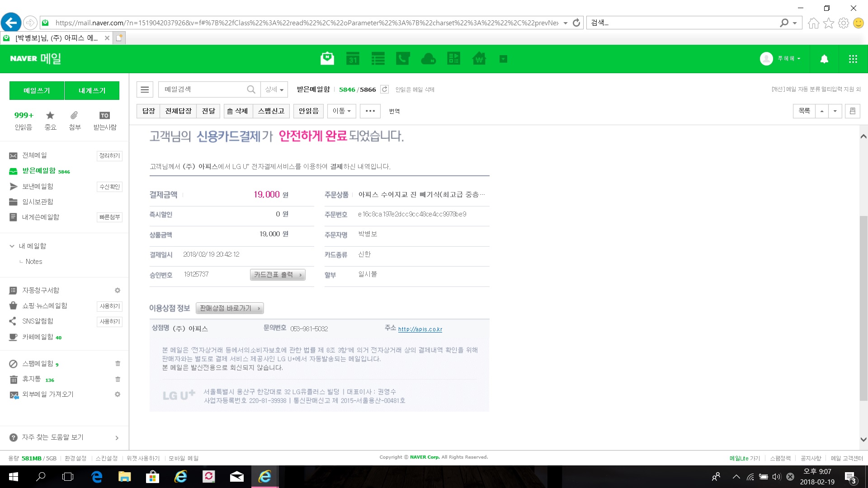This screenshot has height=488, width=868.
Task: Open the more actions ellipsis menu
Action: point(370,111)
